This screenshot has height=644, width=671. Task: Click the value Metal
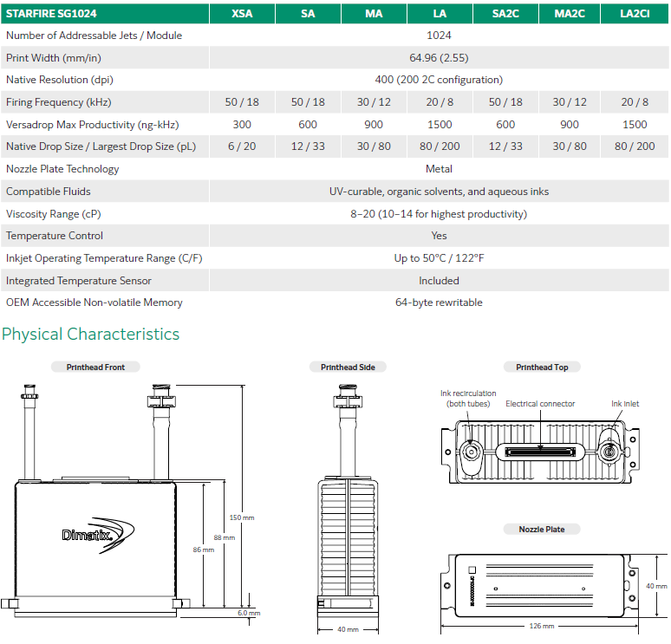click(439, 169)
